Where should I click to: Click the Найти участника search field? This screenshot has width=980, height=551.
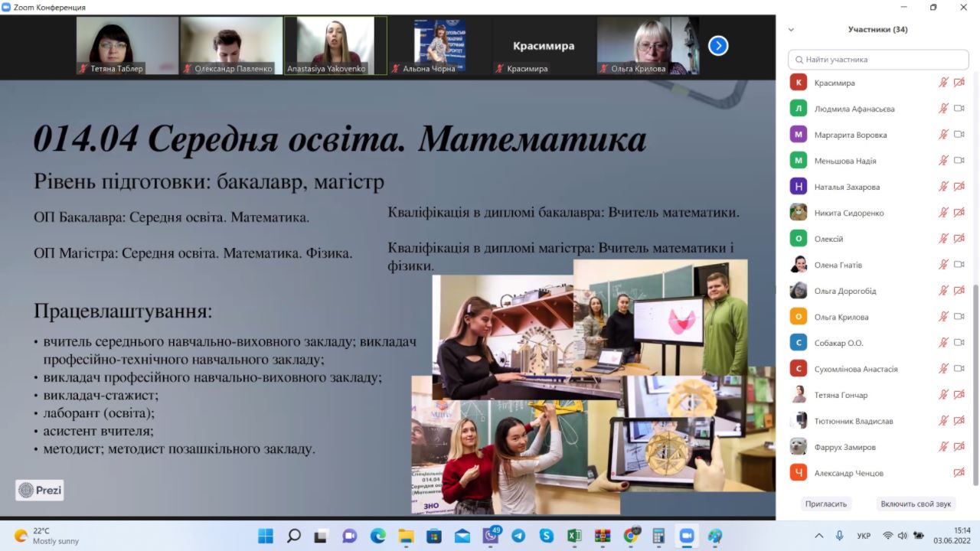point(879,59)
